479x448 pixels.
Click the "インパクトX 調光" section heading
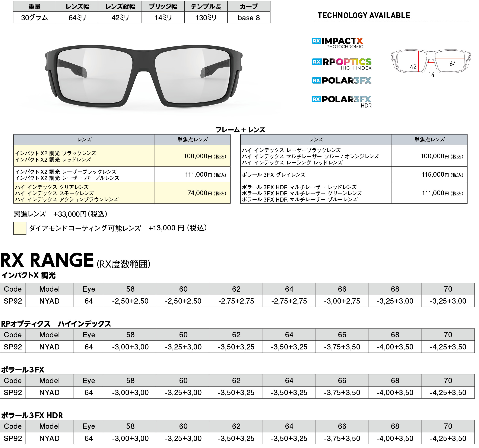pyautogui.click(x=28, y=275)
